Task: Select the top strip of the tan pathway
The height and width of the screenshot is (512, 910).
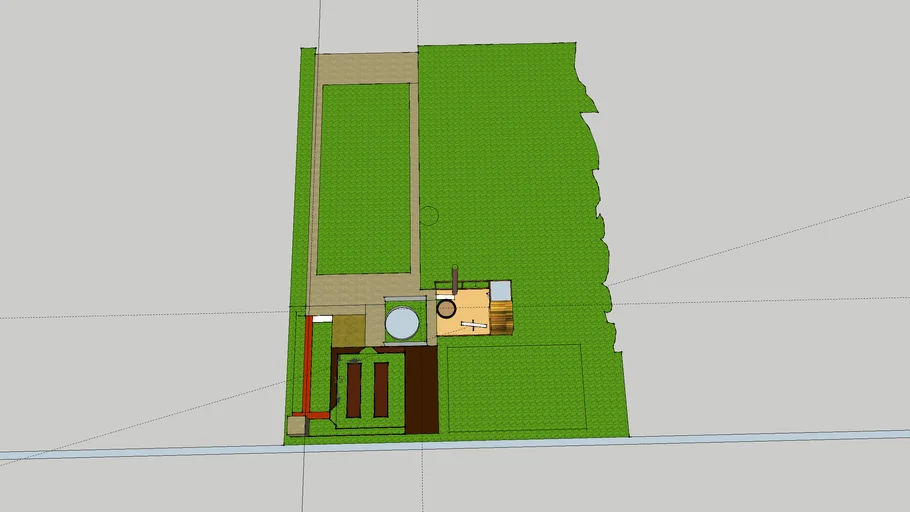Action: (366, 68)
